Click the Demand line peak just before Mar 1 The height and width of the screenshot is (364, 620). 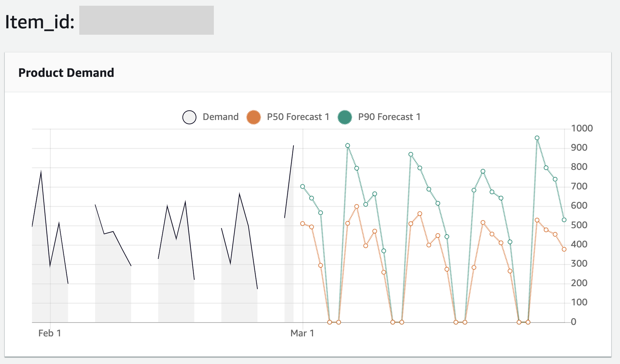coord(293,146)
